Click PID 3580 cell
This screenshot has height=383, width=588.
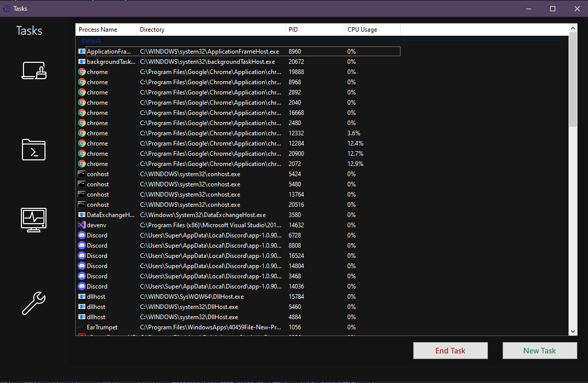(x=295, y=214)
